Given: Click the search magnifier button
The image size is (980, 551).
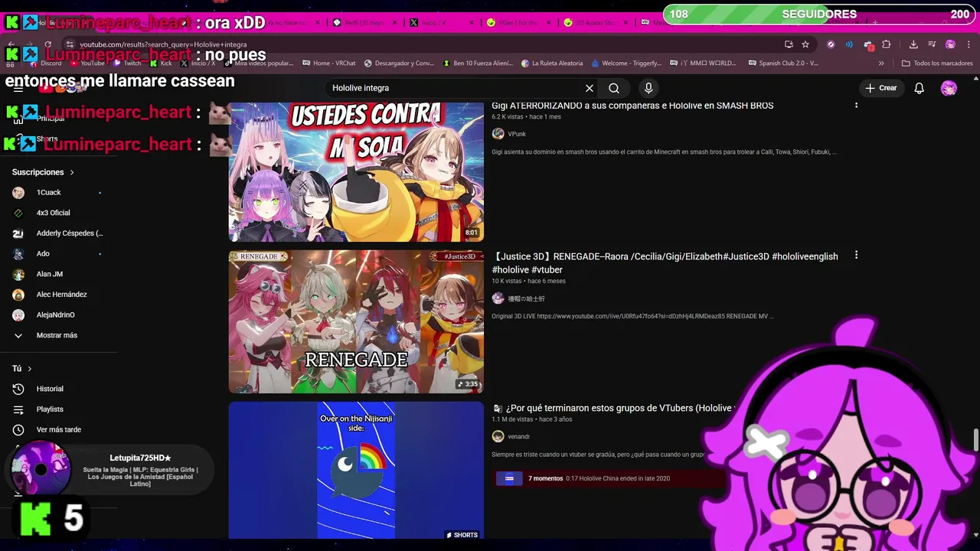Looking at the screenshot, I should click(614, 88).
